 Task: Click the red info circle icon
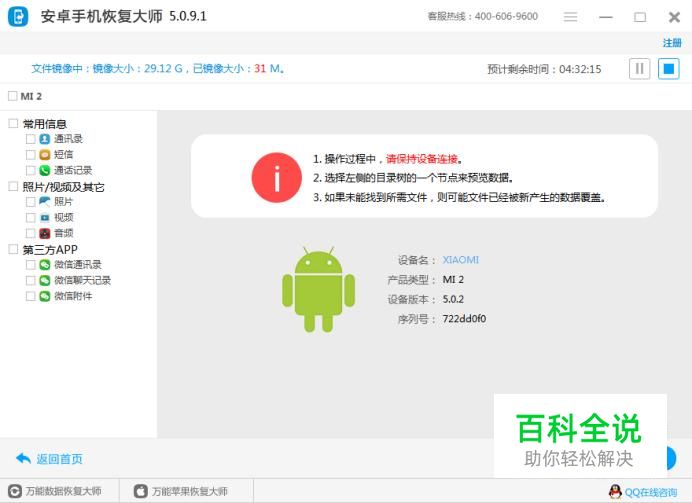point(277,178)
